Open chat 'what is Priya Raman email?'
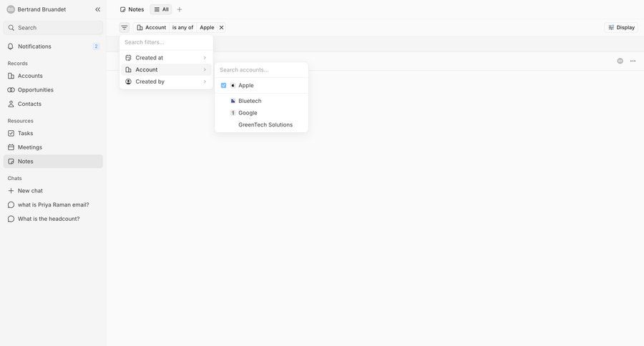 pyautogui.click(x=53, y=204)
